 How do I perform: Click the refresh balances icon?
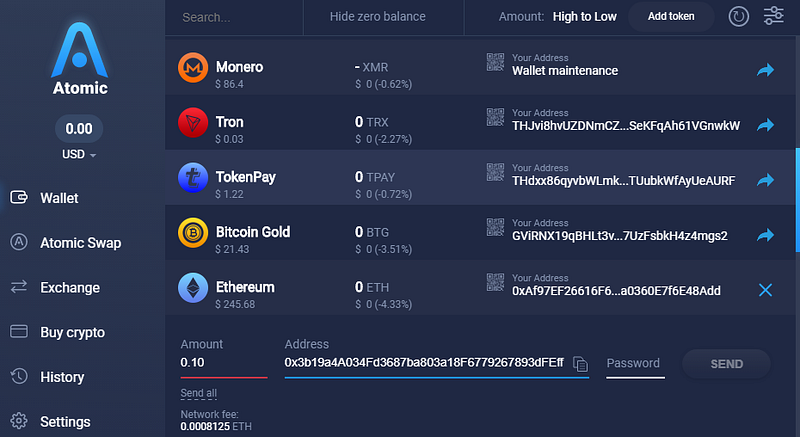[x=738, y=16]
